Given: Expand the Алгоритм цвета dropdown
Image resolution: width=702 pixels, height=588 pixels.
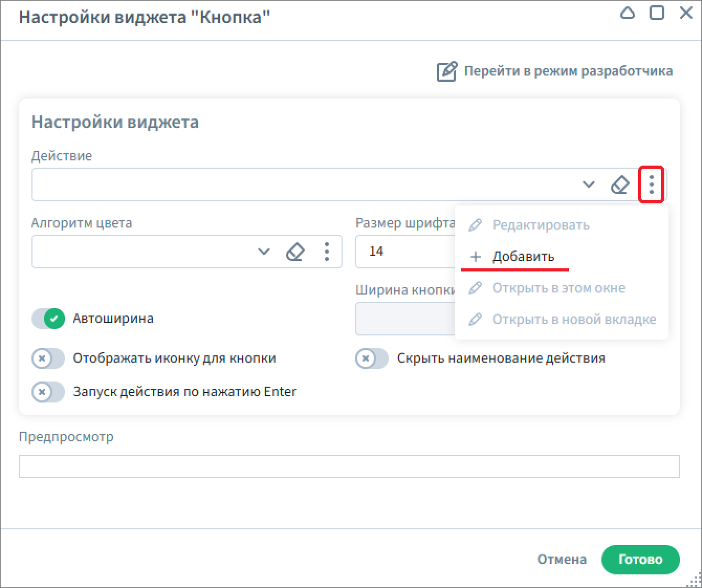Looking at the screenshot, I should [264, 252].
